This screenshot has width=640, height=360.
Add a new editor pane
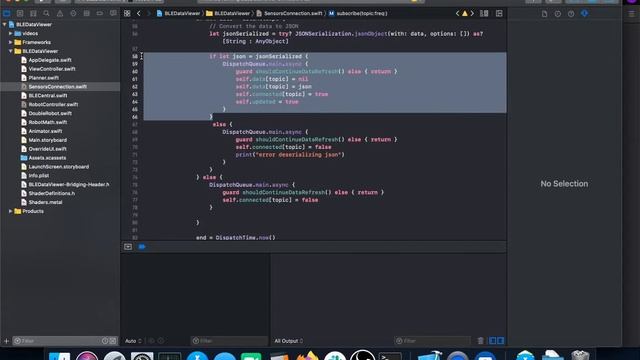pyautogui.click(x=499, y=13)
